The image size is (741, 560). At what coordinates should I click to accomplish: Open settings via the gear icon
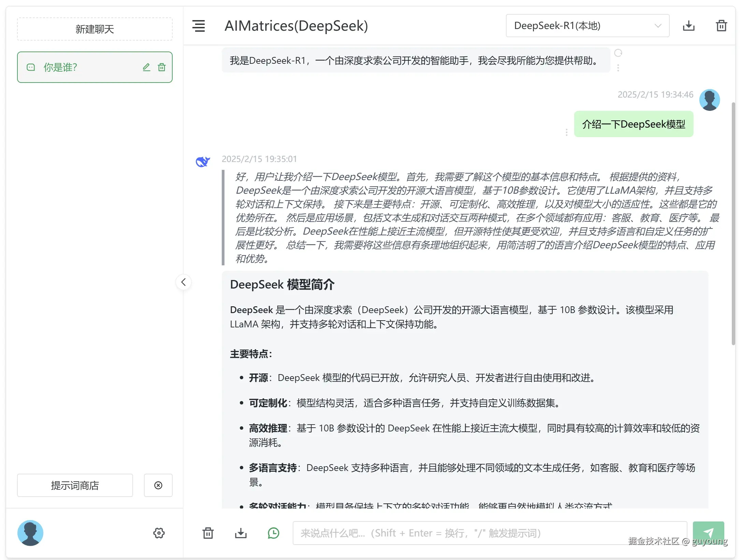click(x=159, y=533)
